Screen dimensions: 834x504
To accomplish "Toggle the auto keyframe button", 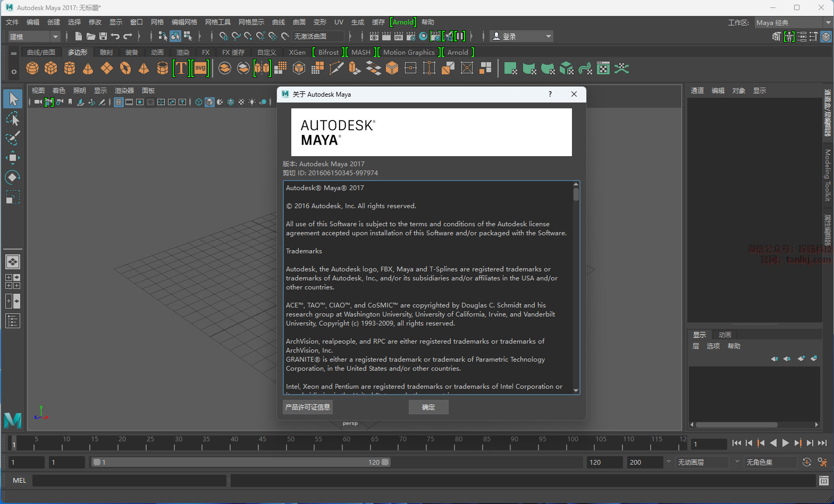I will (x=806, y=462).
